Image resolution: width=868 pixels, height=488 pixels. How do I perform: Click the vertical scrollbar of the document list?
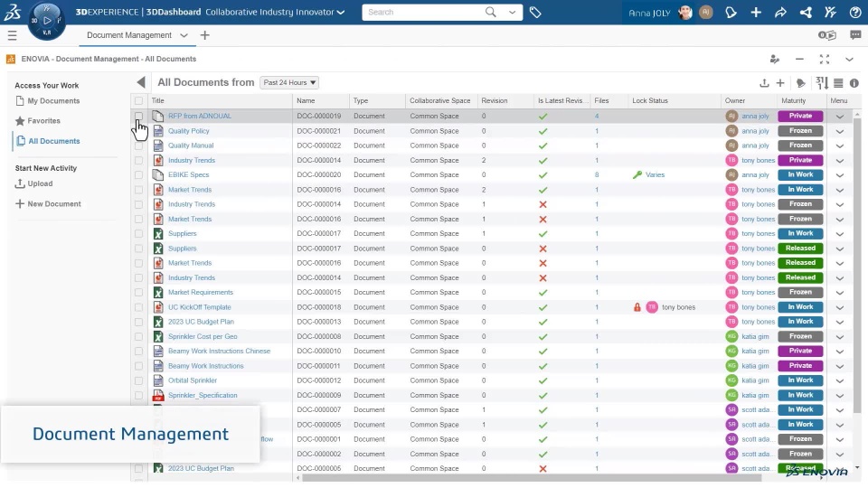(857, 266)
